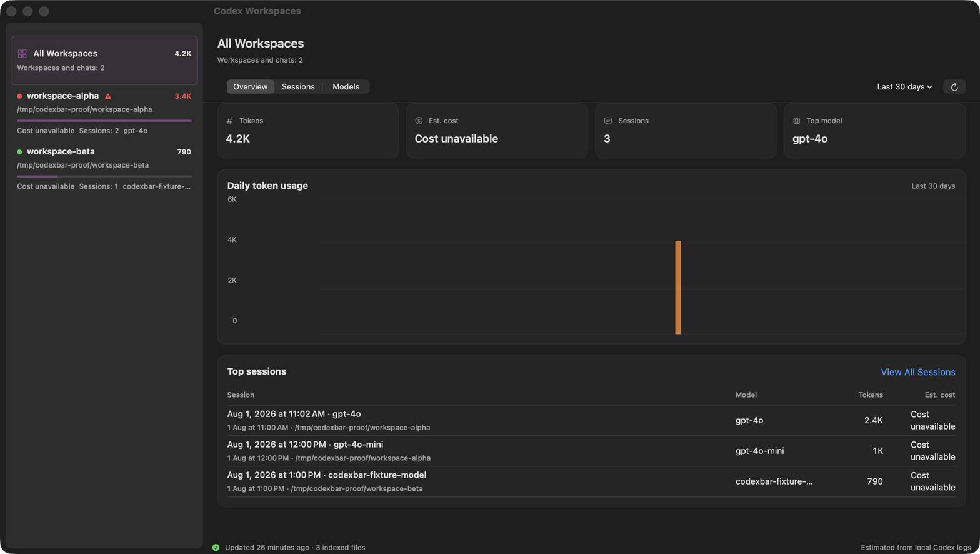Click the Tokens column header

(871, 395)
